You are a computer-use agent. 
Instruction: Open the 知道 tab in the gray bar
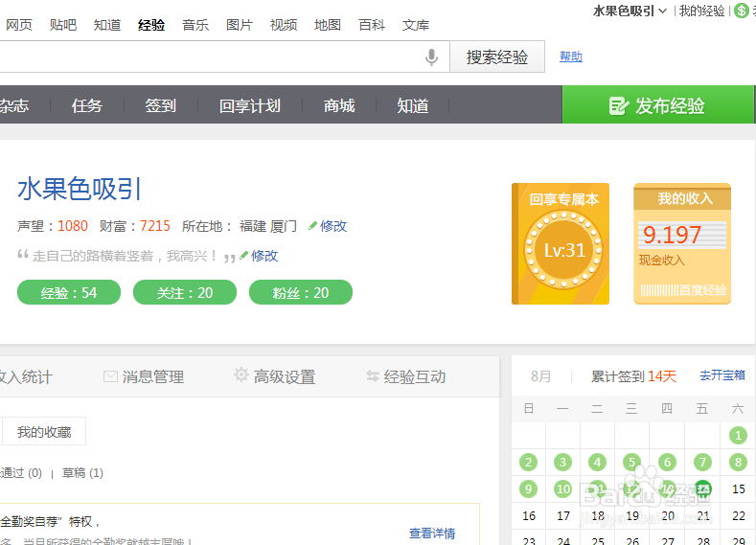tap(413, 105)
